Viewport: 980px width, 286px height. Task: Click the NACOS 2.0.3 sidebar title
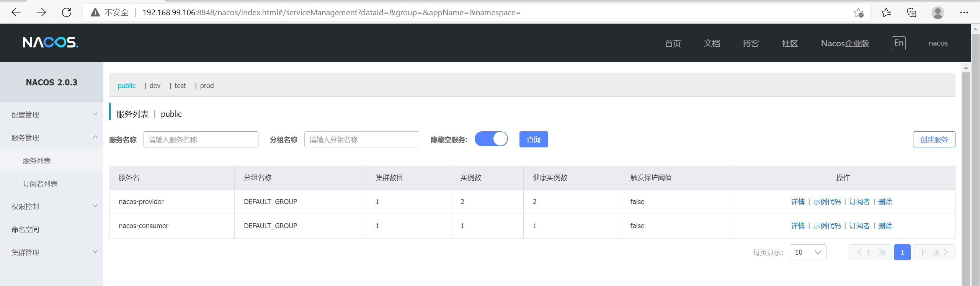click(52, 82)
